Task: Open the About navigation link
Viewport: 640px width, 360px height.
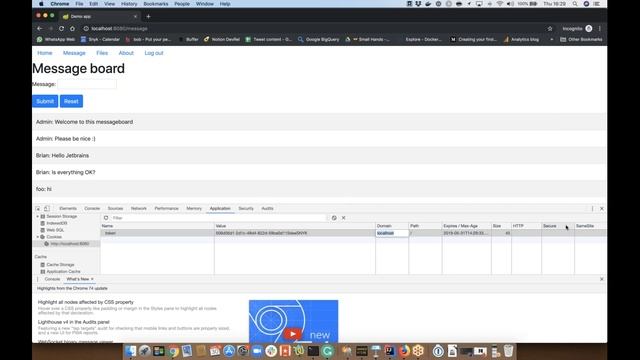Action: coord(126,53)
